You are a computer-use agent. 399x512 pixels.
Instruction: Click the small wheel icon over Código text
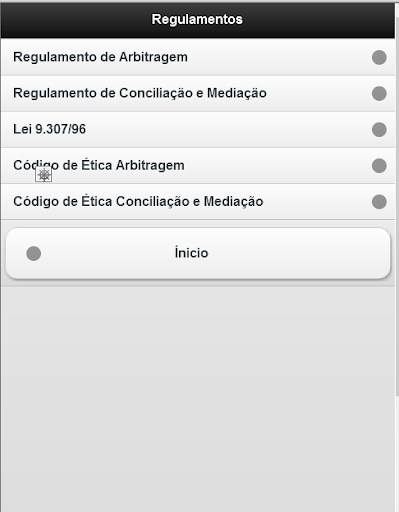[44, 174]
